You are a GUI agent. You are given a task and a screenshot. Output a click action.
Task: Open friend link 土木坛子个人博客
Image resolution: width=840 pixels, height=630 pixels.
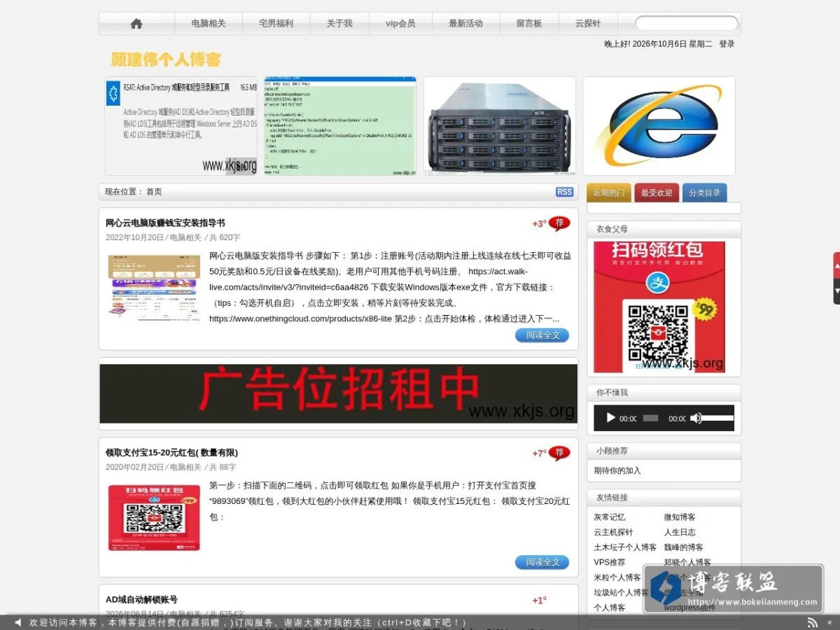tap(626, 547)
